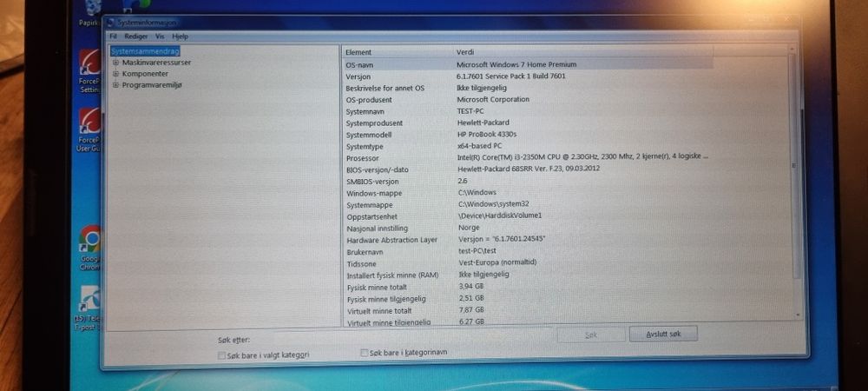Launch Google Chrome from the desktop
The image size is (868, 391).
[90, 248]
